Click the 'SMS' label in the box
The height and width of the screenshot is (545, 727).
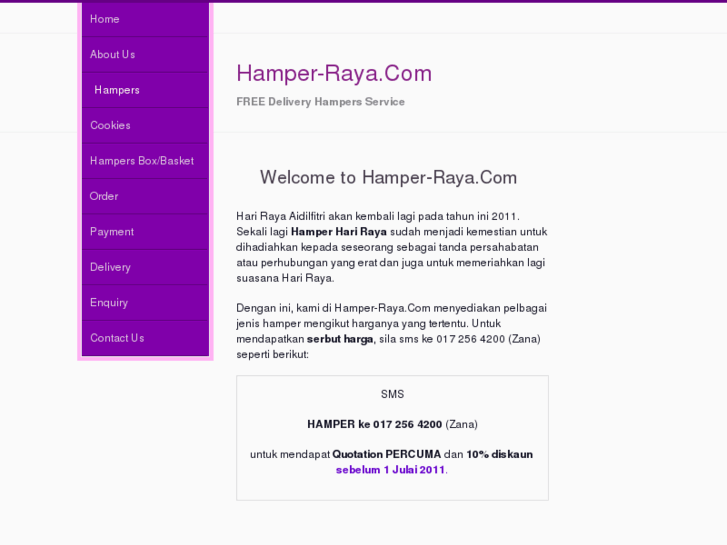[392, 394]
